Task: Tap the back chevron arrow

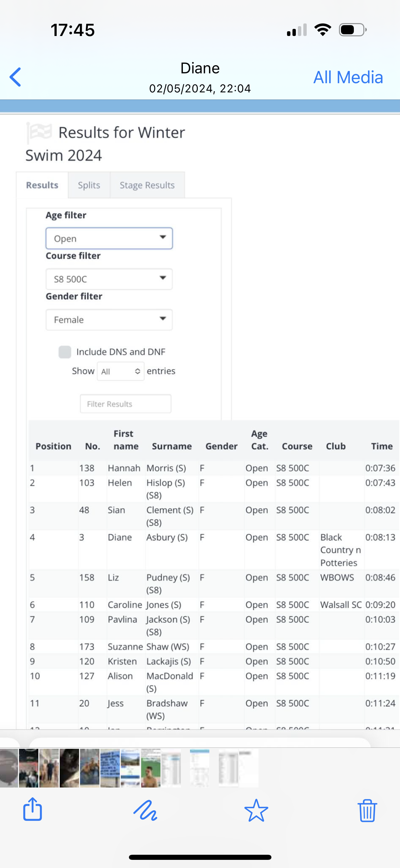Action: coord(16,77)
